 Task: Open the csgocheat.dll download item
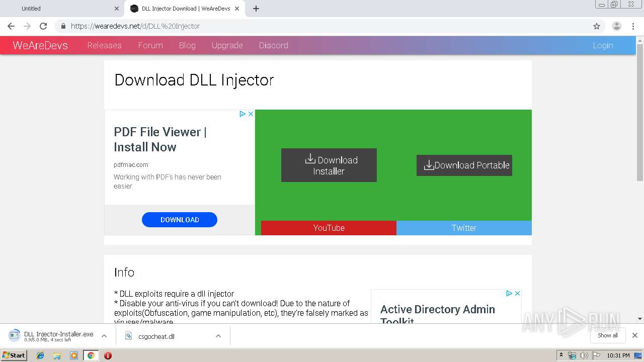[156, 336]
